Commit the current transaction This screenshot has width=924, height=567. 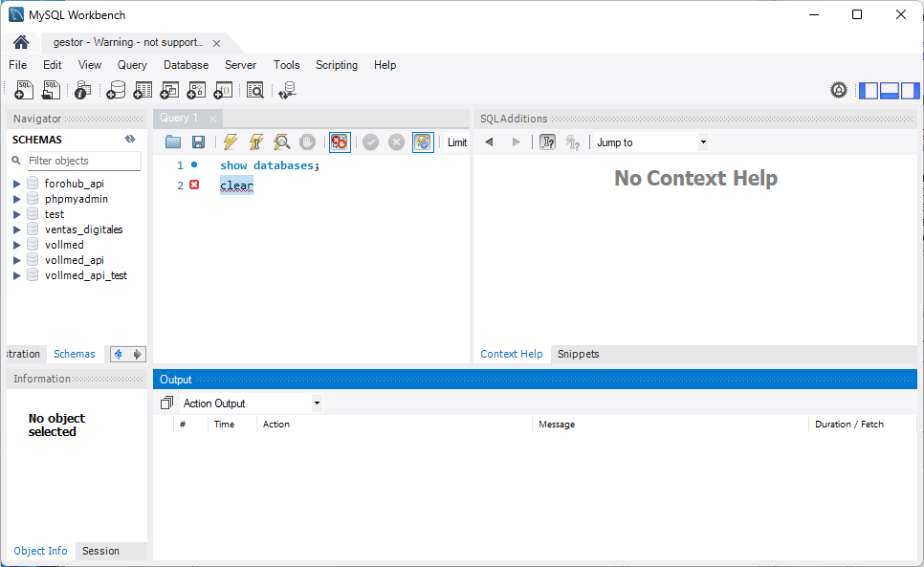pyautogui.click(x=371, y=142)
